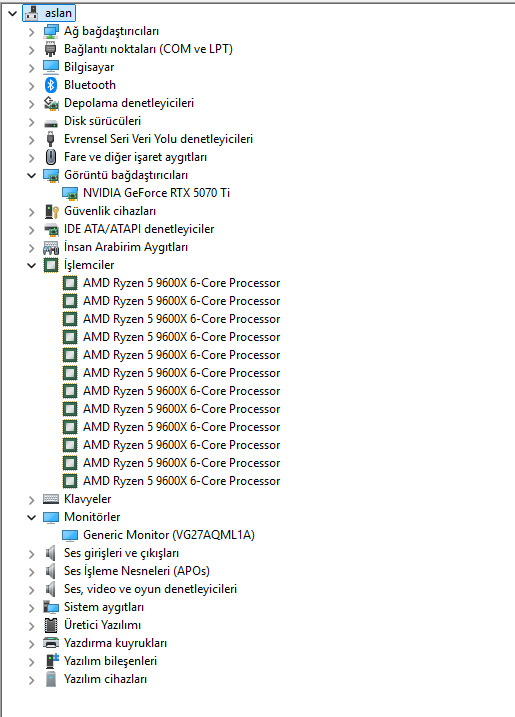Select Generic Monitor (VG27AQML1A) entry
Viewport: 515px width, 717px height.
(x=169, y=535)
